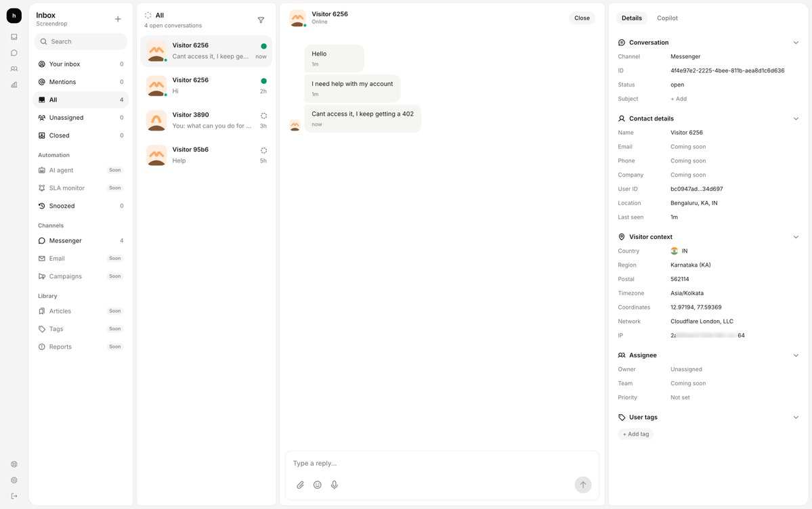Open the analytics bar chart icon in left rail

coord(14,85)
